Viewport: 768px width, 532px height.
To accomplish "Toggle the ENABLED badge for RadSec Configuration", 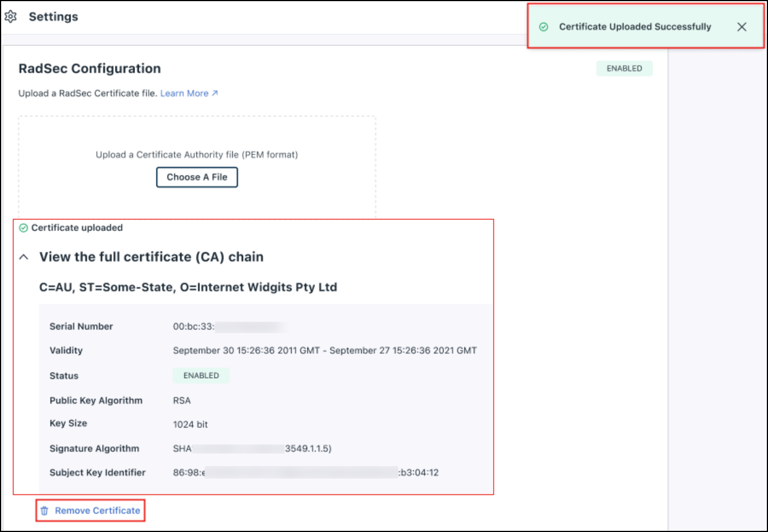I will 624,68.
